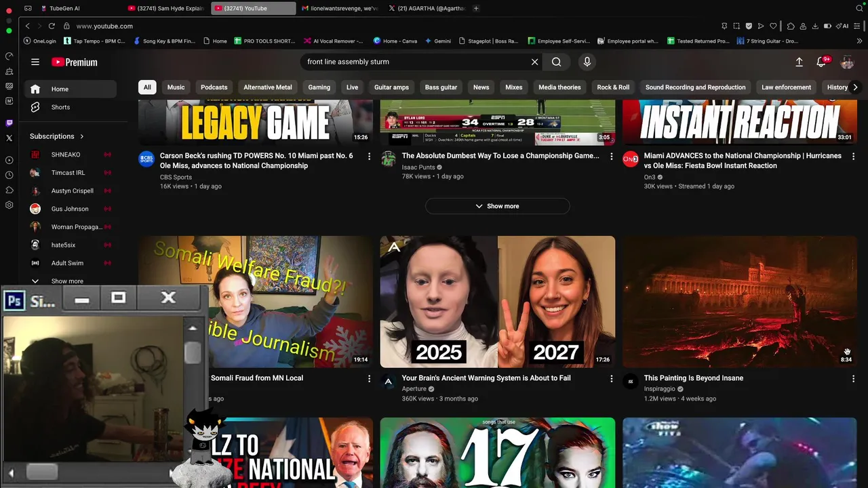Open the sidebar settings gear
868x488 pixels.
[9, 205]
